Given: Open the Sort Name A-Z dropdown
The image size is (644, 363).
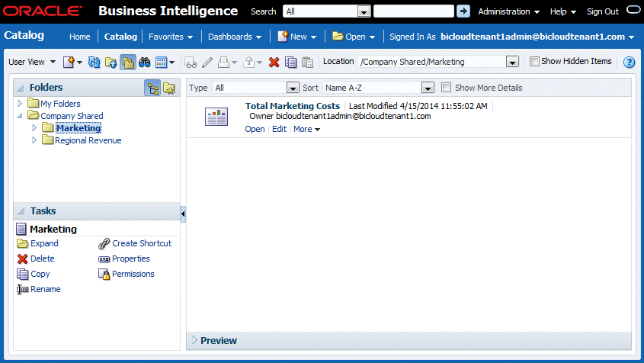Looking at the screenshot, I should pos(428,88).
